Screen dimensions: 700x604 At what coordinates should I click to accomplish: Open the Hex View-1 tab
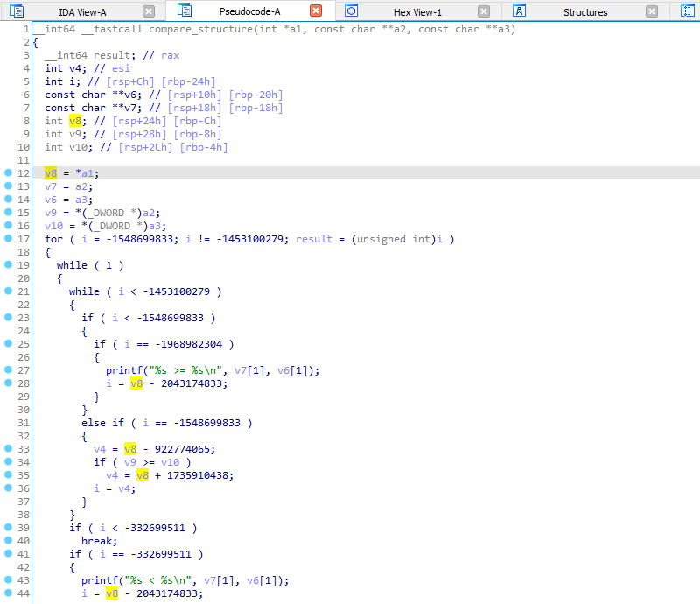click(x=417, y=12)
